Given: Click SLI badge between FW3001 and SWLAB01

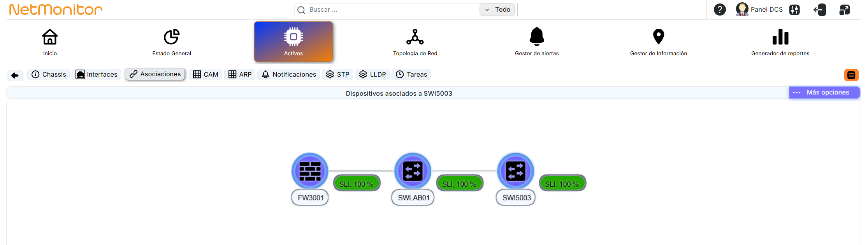Looking at the screenshot, I should click(x=357, y=184).
